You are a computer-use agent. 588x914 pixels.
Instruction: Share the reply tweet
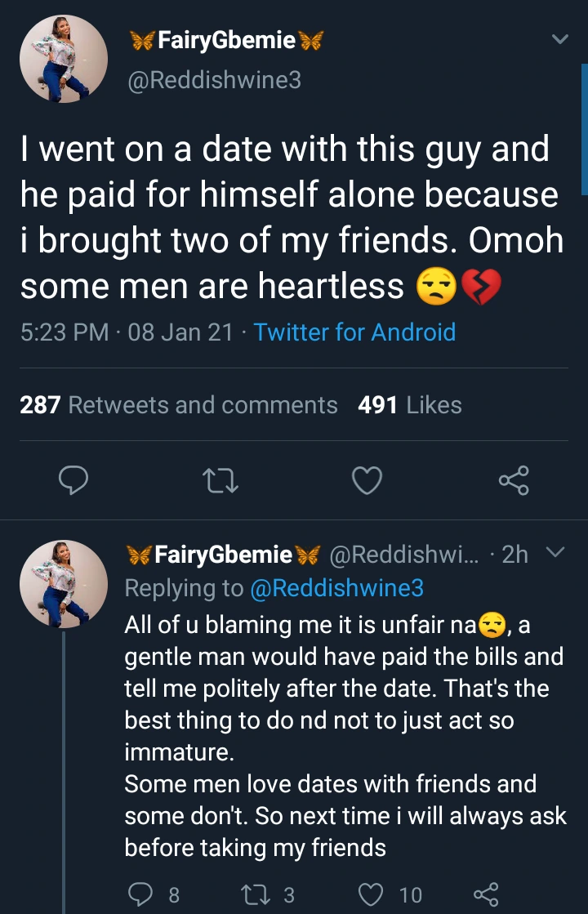point(486,894)
